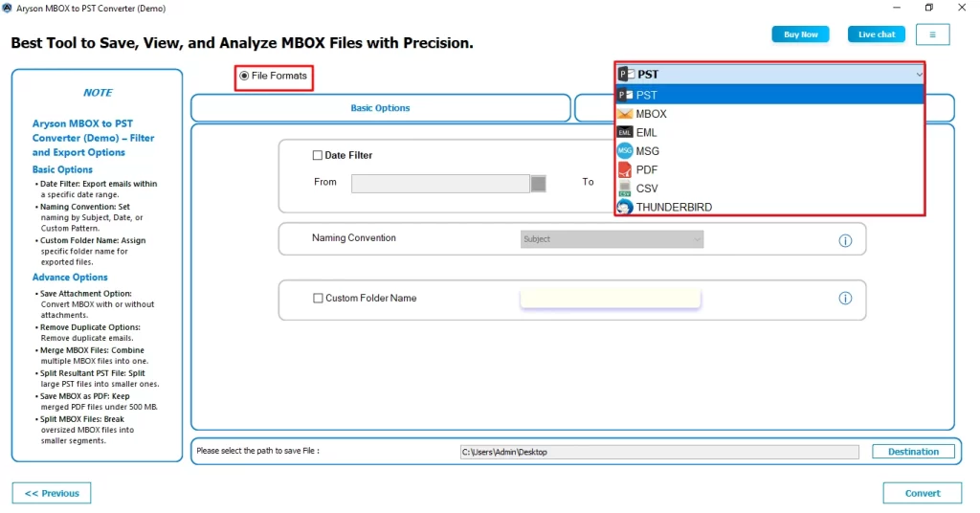Click the red PDF icon in the list
Viewport: 980px width, 513px height.
pos(624,170)
